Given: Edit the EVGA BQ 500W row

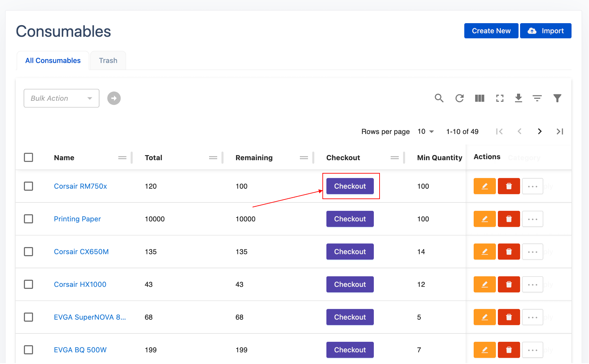Looking at the screenshot, I should point(484,350).
